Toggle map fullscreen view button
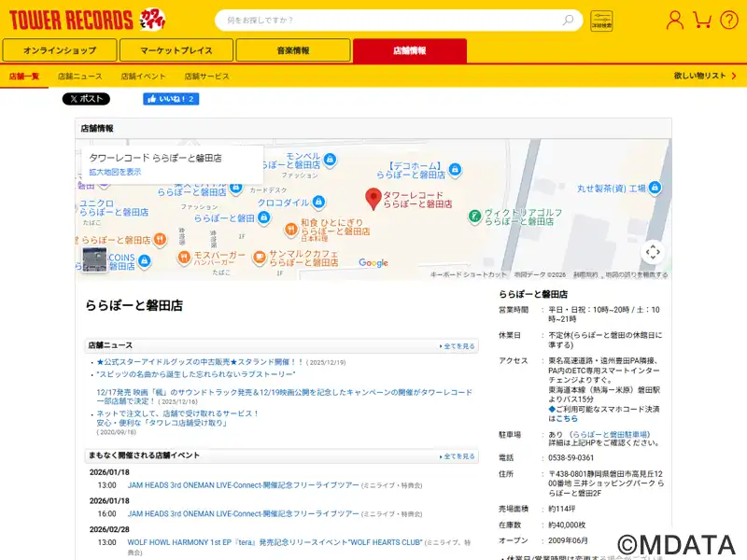 tap(653, 251)
